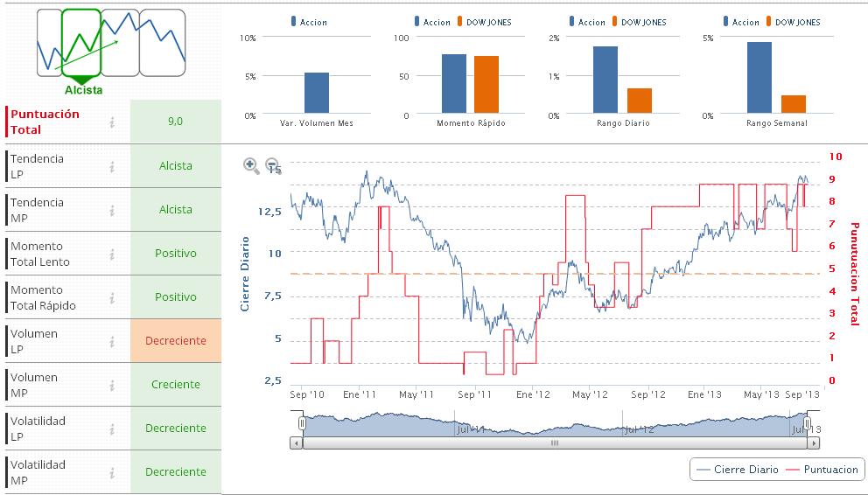Toggle Accion legend in Var. Volumen Mes chart

307,22
